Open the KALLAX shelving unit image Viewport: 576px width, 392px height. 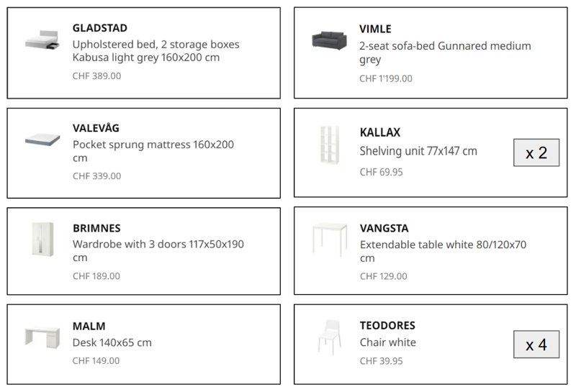[x=330, y=145]
